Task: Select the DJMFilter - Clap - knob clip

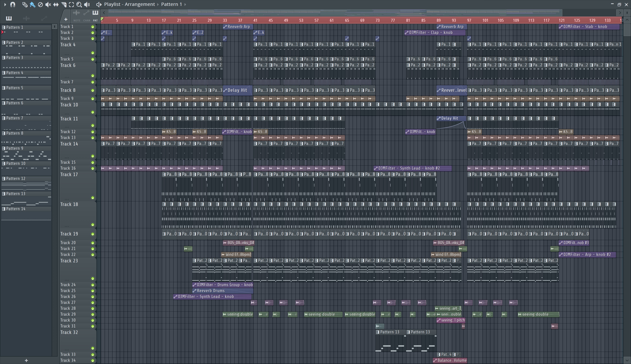Action: pyautogui.click(x=435, y=32)
